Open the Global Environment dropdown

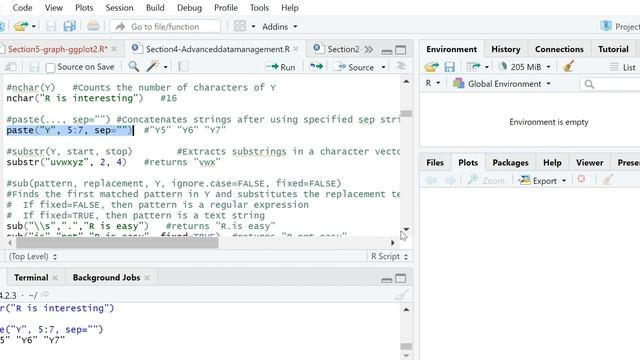click(x=502, y=84)
